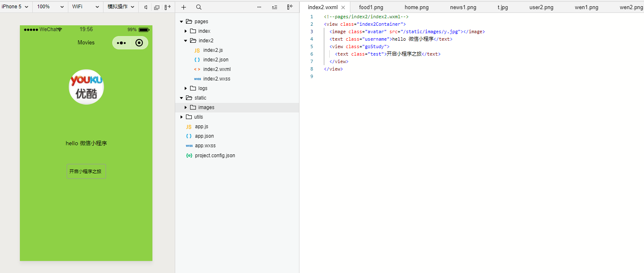Collapse the static folder
The height and width of the screenshot is (273, 644).
point(181,98)
